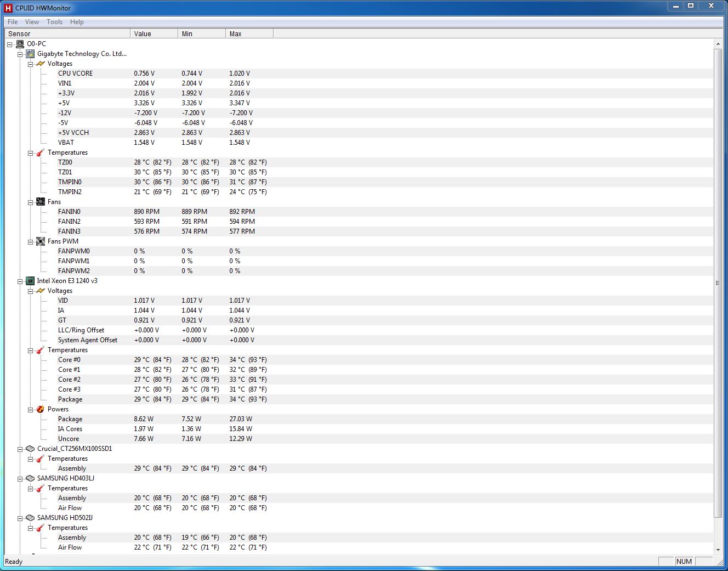
Task: Collapse the Gigabyte Voltages group
Action: click(x=31, y=64)
